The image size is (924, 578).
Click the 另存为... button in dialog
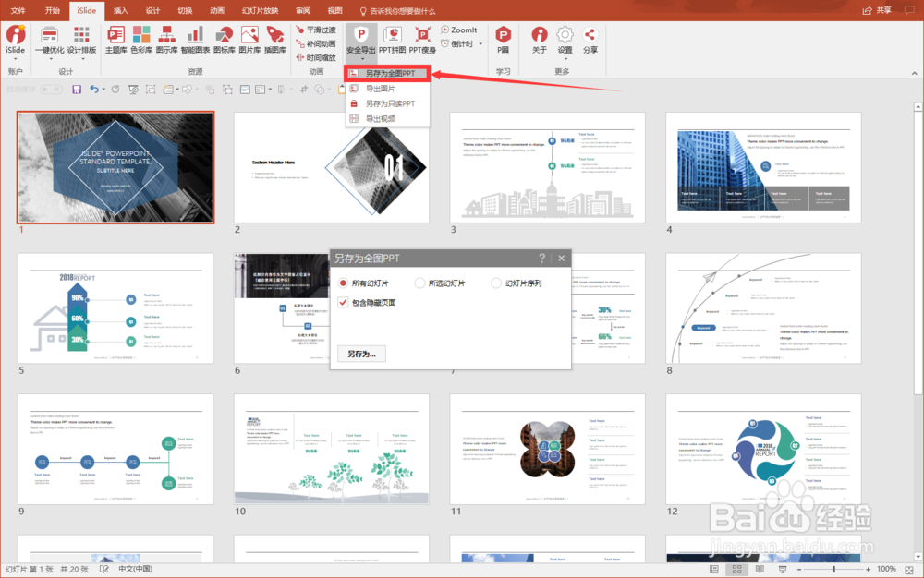[x=362, y=354]
